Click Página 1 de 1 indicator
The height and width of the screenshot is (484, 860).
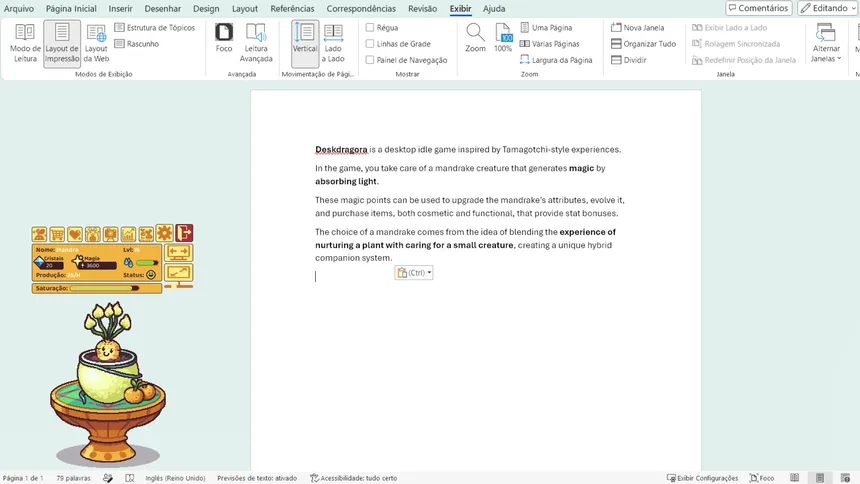pyautogui.click(x=23, y=478)
